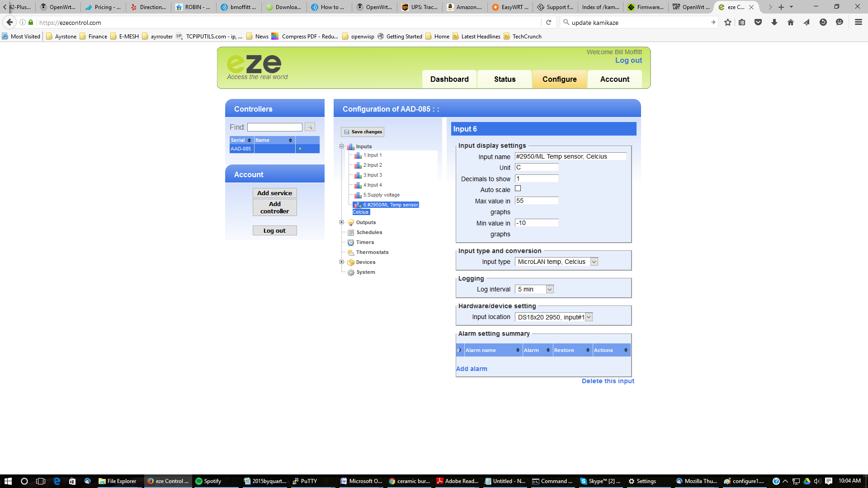Screen dimensions: 868x488
Task: Enable the Auto scale checkbox
Action: [518, 188]
